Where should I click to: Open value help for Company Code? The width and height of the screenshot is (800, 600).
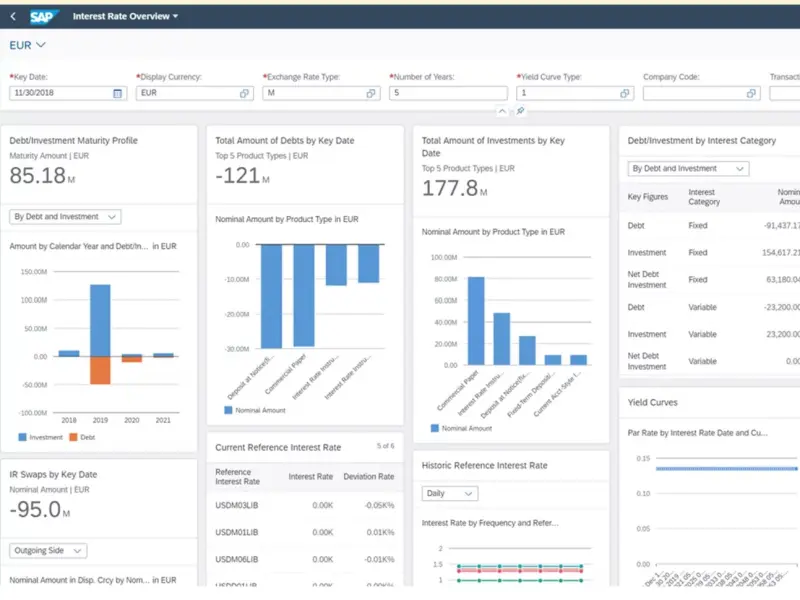click(x=751, y=93)
